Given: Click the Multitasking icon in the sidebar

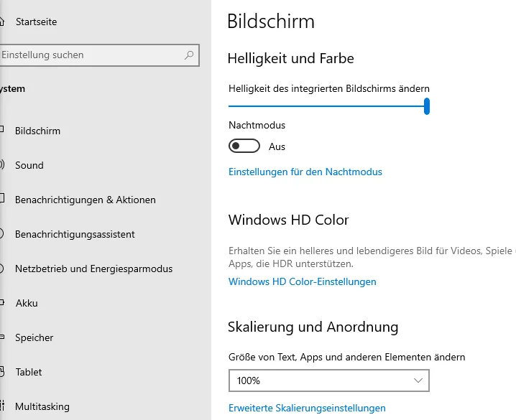Looking at the screenshot, I should [1, 406].
